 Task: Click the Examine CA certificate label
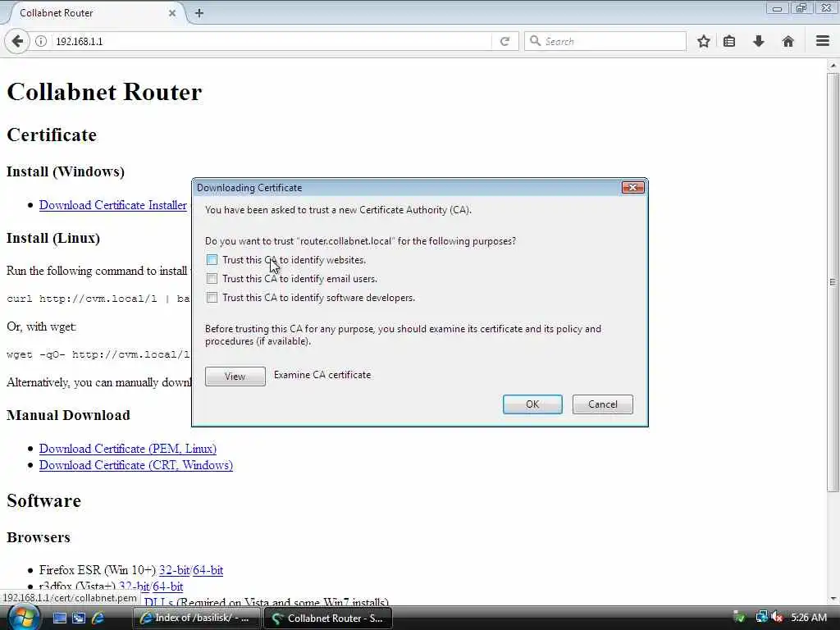tap(322, 375)
